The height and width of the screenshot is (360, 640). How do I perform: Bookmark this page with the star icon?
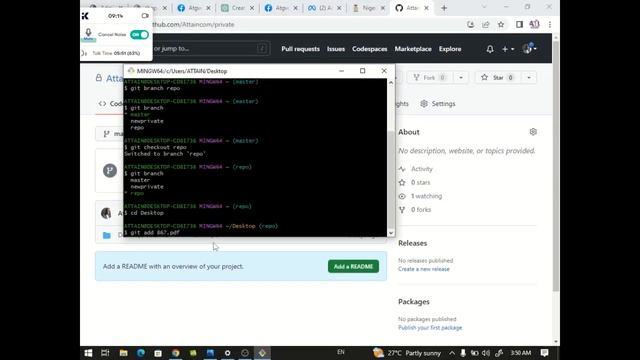[x=501, y=24]
